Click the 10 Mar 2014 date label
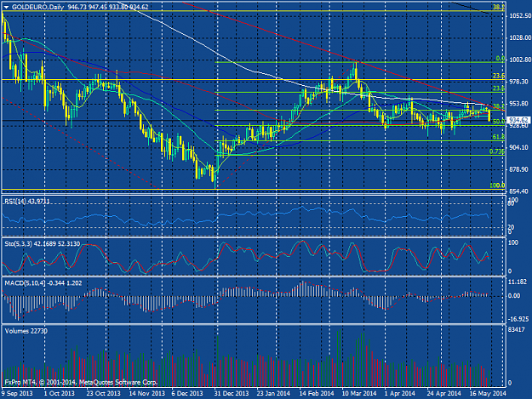 click(x=359, y=394)
